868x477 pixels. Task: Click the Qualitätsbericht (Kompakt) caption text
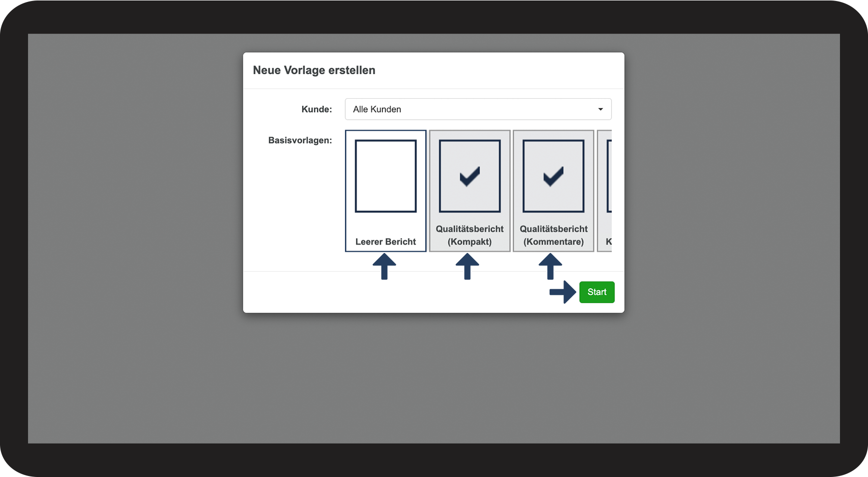[x=470, y=235]
